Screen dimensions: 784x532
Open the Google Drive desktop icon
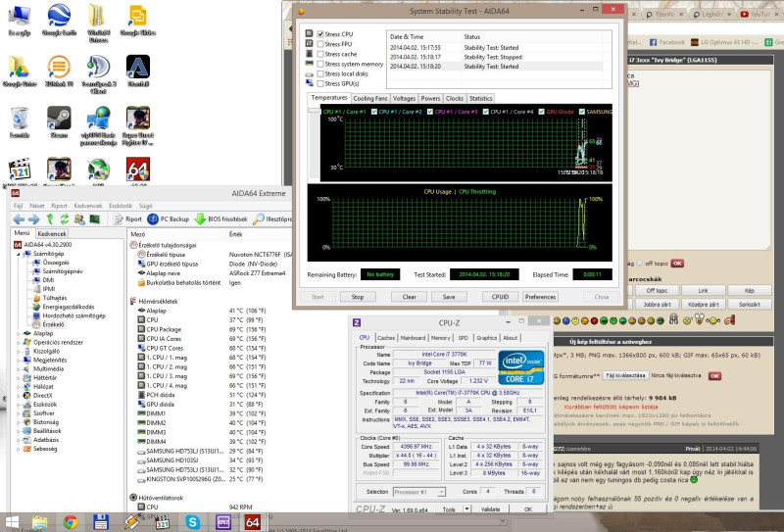click(20, 71)
